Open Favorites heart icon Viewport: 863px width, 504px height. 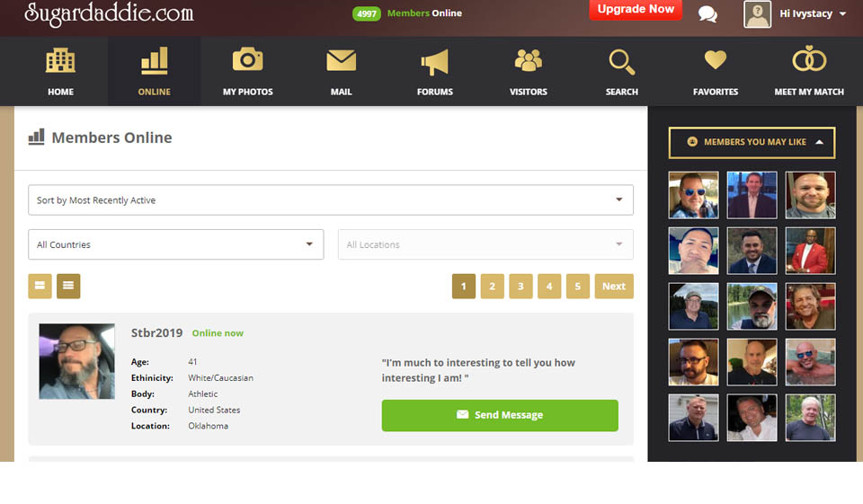point(715,61)
